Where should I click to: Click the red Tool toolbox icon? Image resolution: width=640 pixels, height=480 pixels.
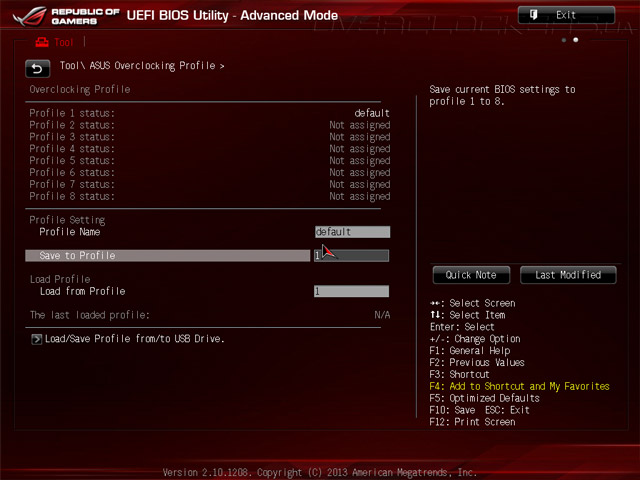pos(42,42)
